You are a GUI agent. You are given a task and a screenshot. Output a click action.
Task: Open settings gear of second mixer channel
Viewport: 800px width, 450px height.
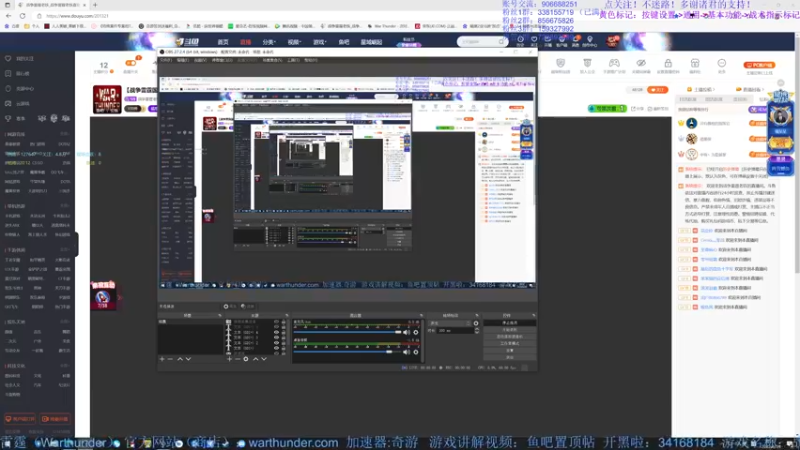pyautogui.click(x=416, y=352)
